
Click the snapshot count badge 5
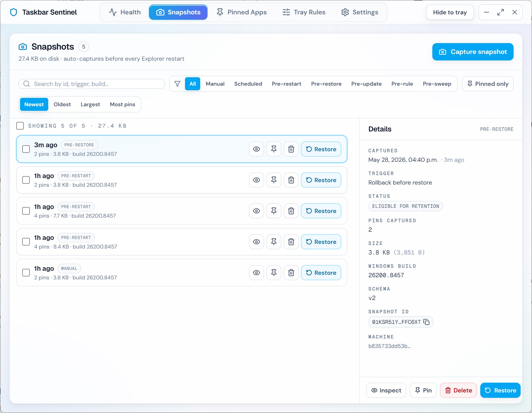[x=84, y=47]
